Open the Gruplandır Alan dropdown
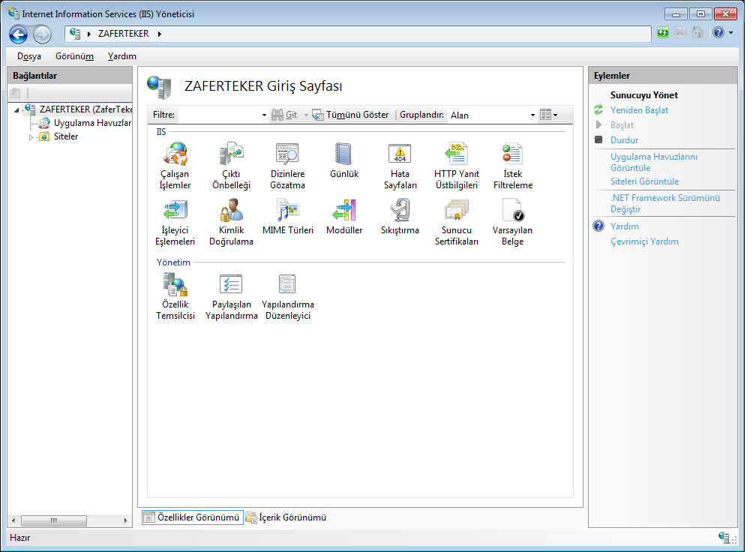 click(x=532, y=115)
